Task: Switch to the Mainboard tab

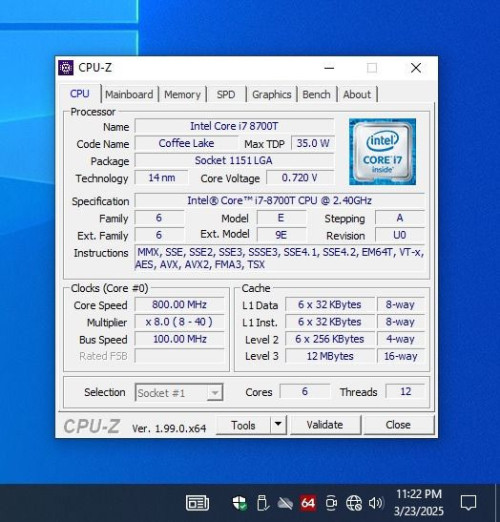Action: 129,94
